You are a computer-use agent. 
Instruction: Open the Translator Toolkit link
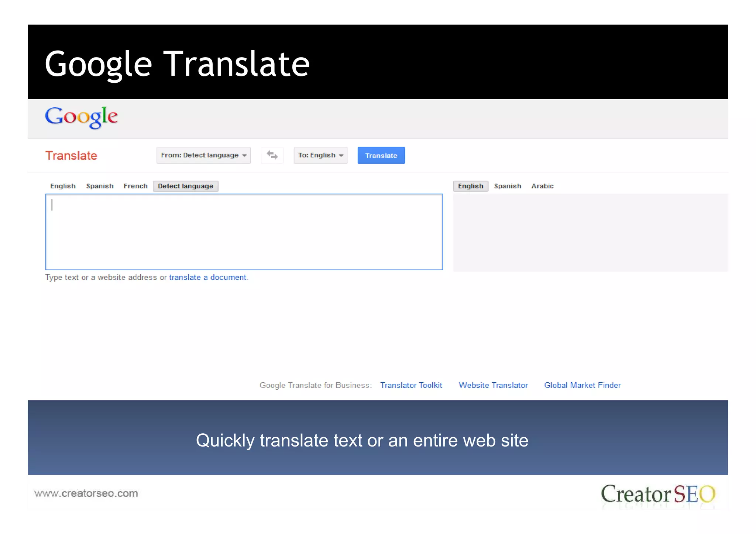pos(411,385)
